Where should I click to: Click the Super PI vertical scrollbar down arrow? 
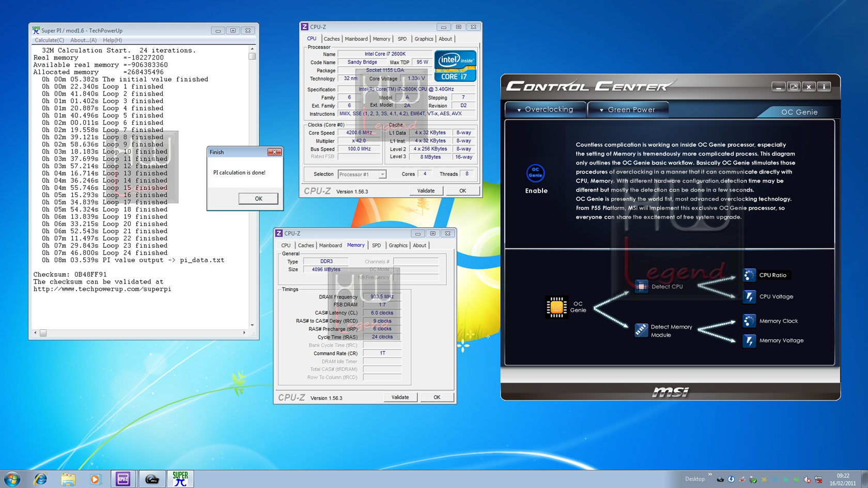(x=252, y=325)
